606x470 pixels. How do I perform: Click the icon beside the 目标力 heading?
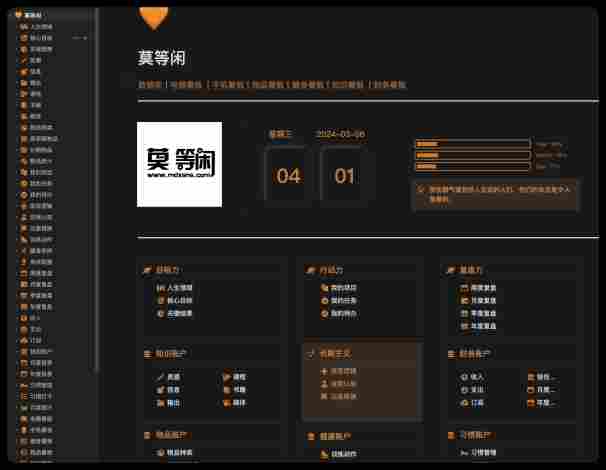pyautogui.click(x=147, y=269)
